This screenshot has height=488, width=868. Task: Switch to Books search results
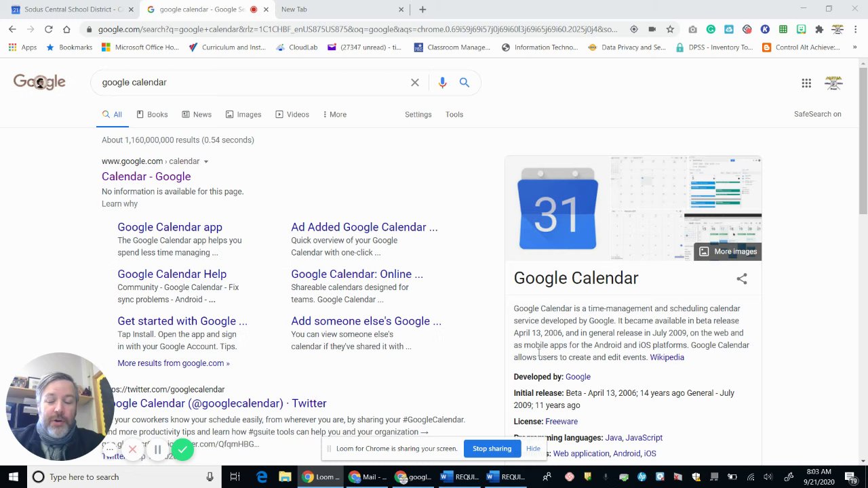152,115
